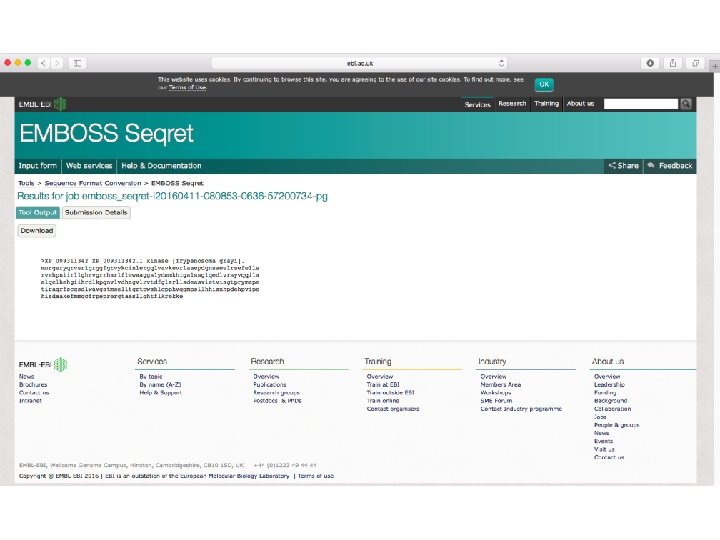Open Training Overview footer link
The width and height of the screenshot is (720, 540).
(380, 377)
